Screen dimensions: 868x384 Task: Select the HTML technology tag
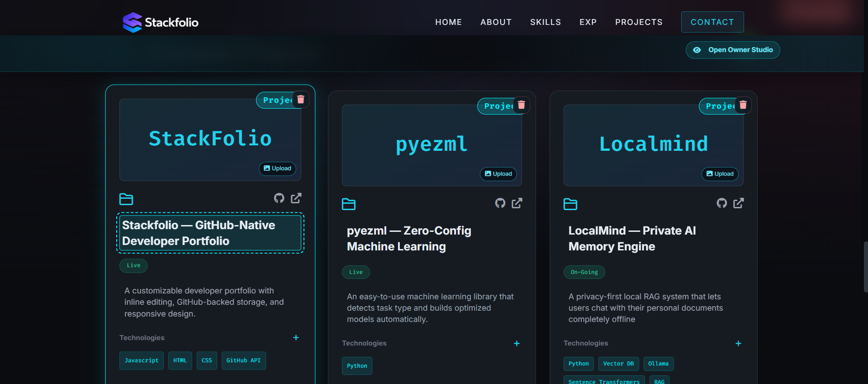[x=180, y=360]
